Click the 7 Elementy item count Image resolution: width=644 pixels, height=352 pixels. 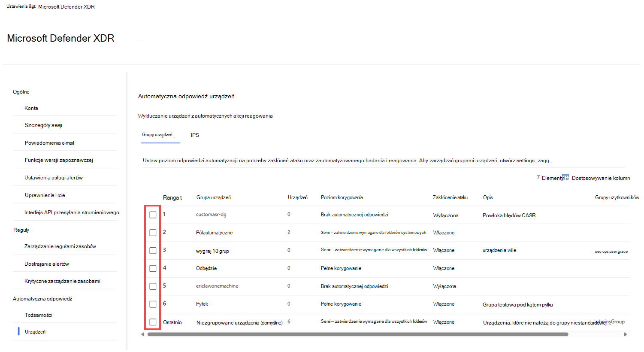(x=550, y=178)
